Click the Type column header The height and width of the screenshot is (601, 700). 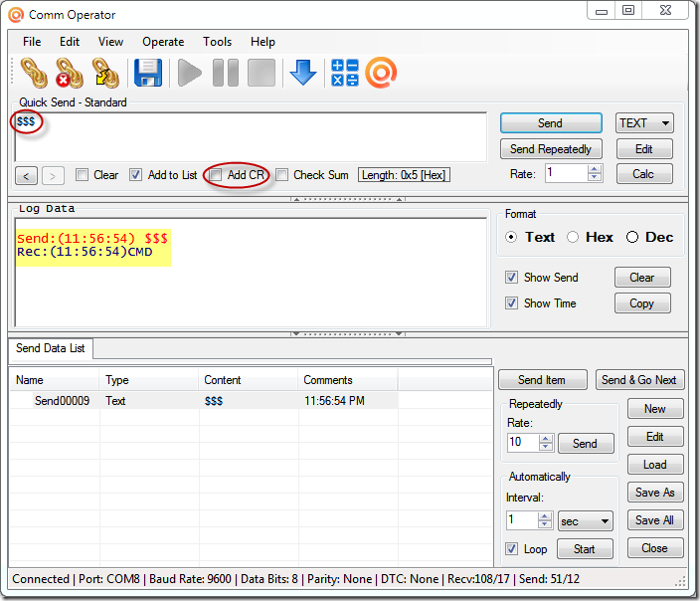(149, 380)
